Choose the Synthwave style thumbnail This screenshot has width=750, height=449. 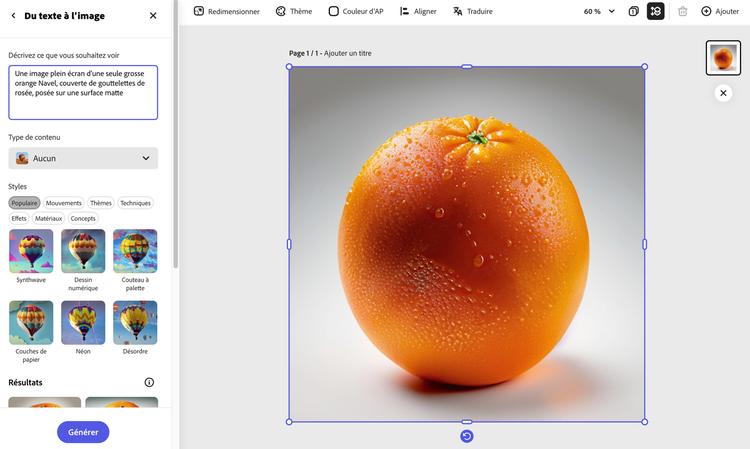click(x=31, y=251)
